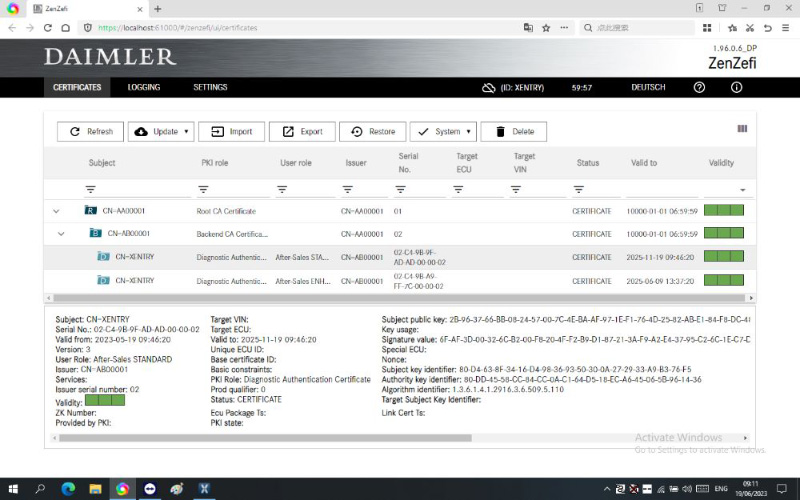Collapse the CN=AB00001 backend certificate row
The height and width of the screenshot is (500, 800).
click(x=61, y=234)
